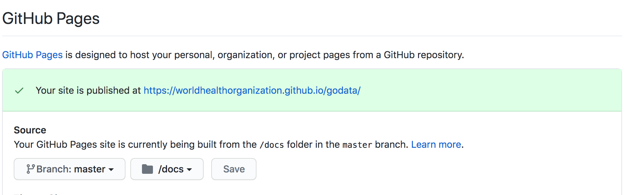644x195 pixels.
Task: Open the /docs folder dropdown
Action: 167,169
